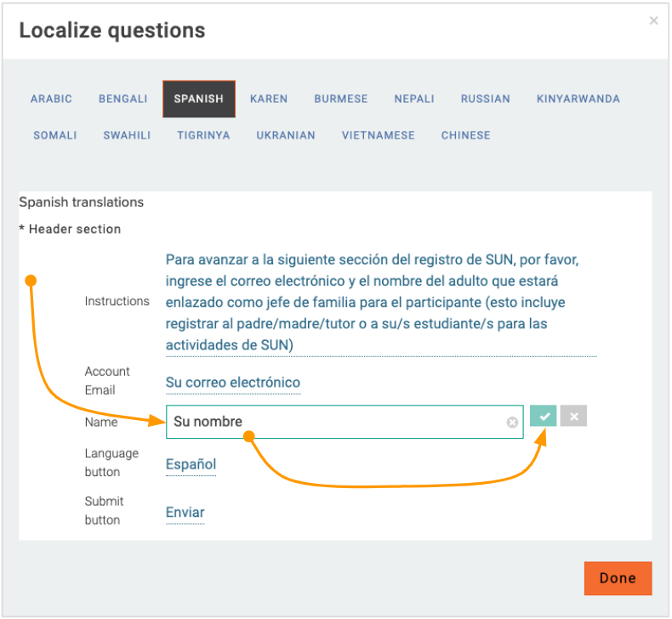The image size is (672, 619).
Task: Select the Vietnamese tab
Action: pyautogui.click(x=379, y=135)
